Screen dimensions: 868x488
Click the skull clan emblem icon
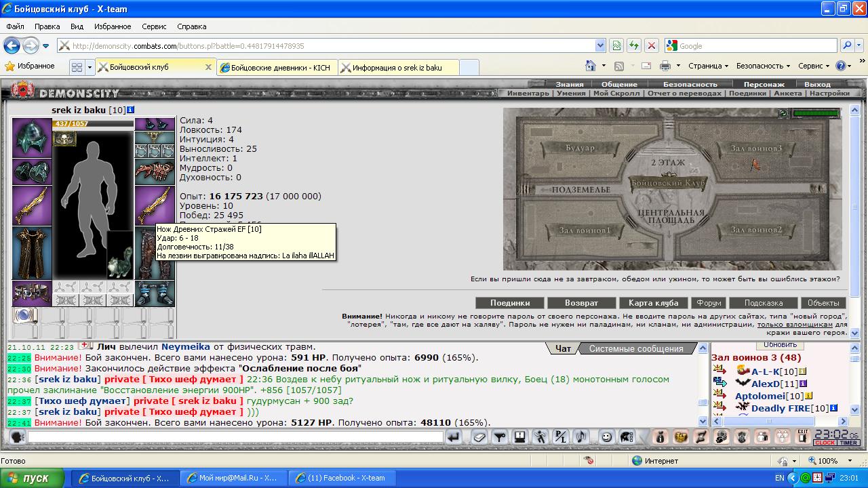65,140
